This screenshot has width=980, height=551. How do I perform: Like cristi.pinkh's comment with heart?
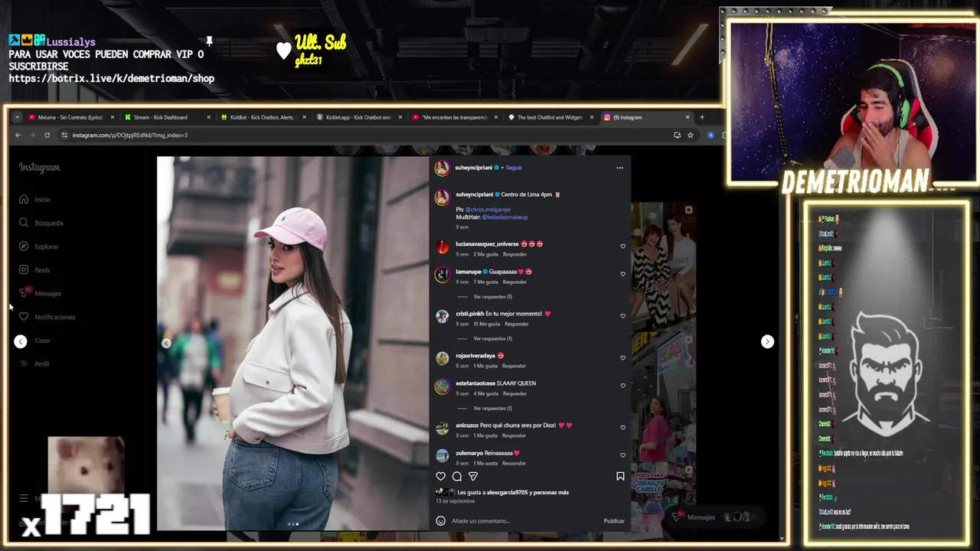tap(622, 316)
